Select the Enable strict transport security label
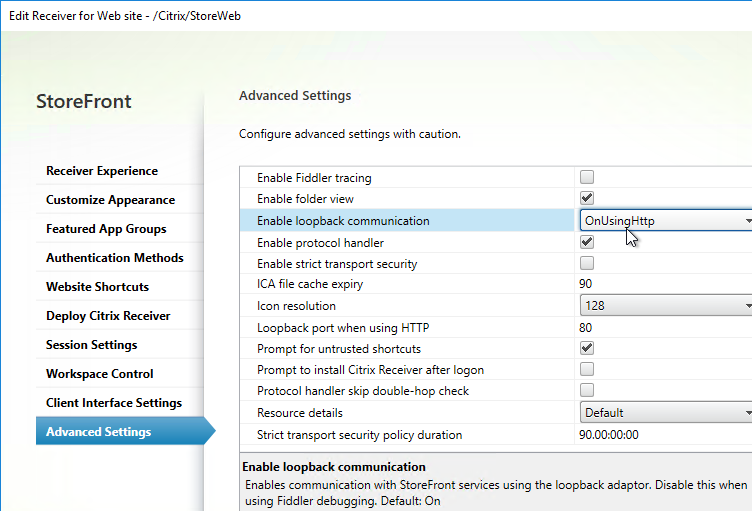The width and height of the screenshot is (752, 511). click(x=337, y=264)
